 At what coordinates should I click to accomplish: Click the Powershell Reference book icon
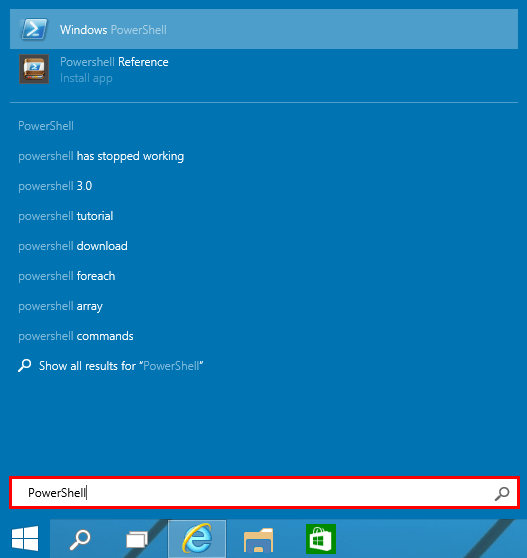(34, 69)
